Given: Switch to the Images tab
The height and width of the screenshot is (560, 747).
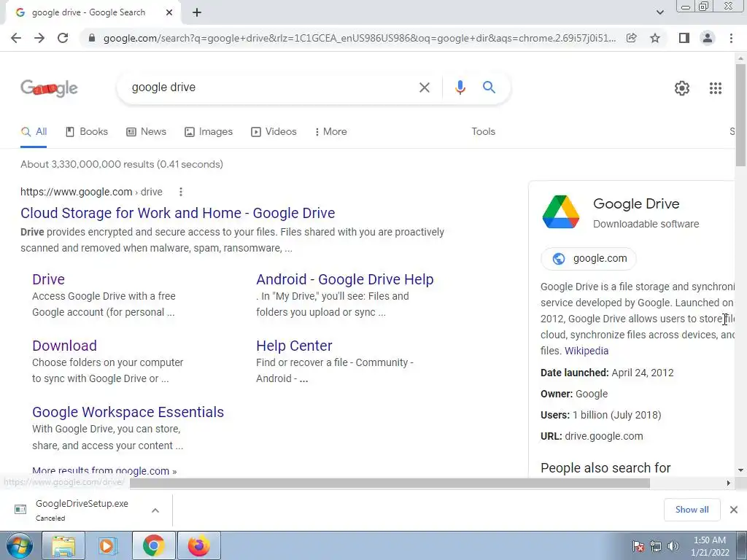Looking at the screenshot, I should click(x=209, y=132).
